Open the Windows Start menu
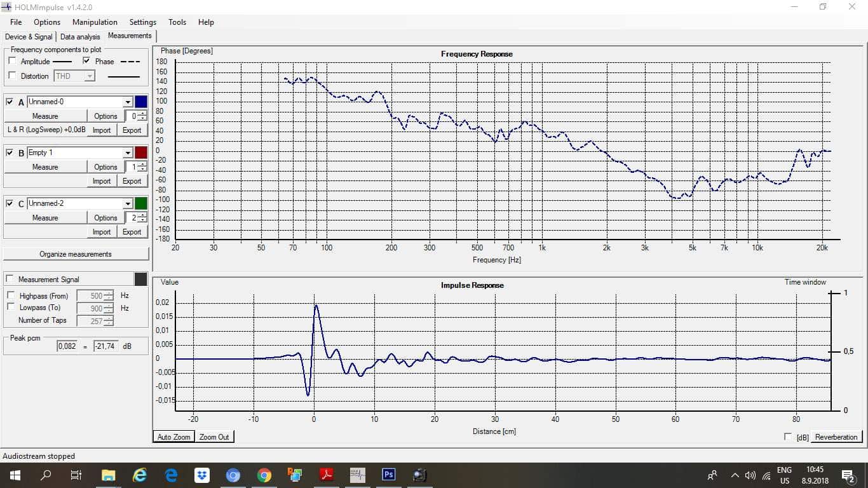Image resolution: width=868 pixels, height=488 pixels. [x=15, y=475]
